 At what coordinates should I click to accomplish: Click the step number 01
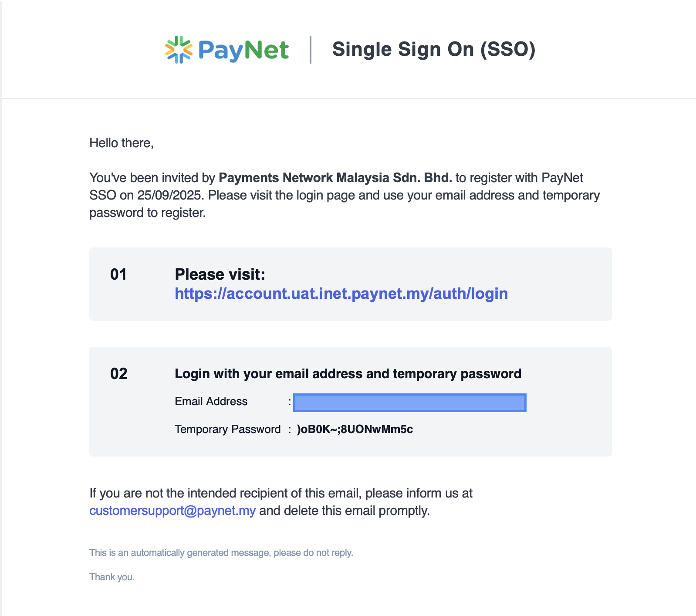pyautogui.click(x=118, y=274)
